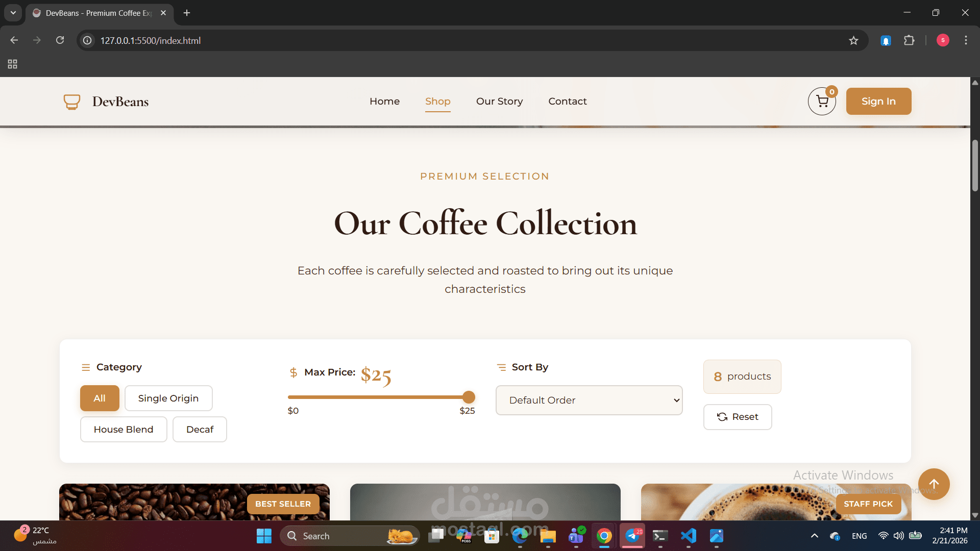This screenshot has height=551, width=980.
Task: Click the scroll-to-top arrow button
Action: (934, 484)
